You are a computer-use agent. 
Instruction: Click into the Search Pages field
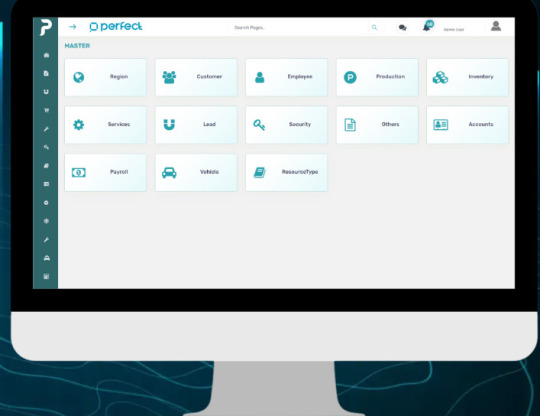point(300,28)
